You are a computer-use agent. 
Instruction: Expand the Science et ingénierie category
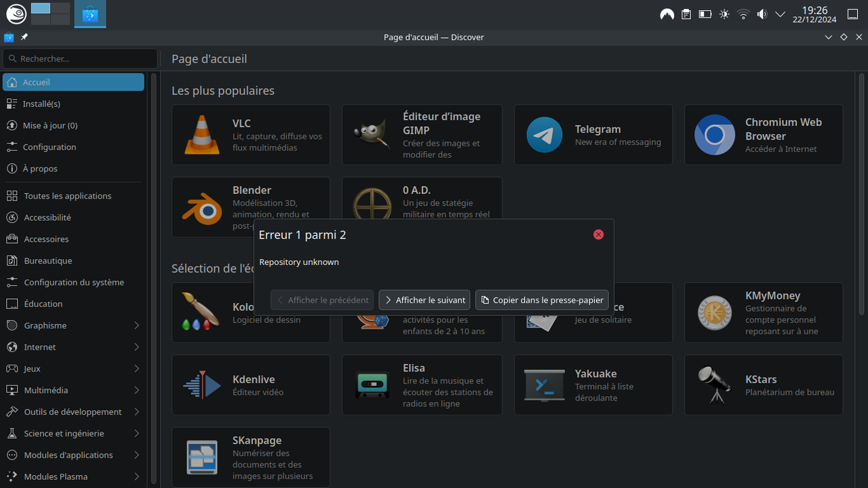pos(136,434)
